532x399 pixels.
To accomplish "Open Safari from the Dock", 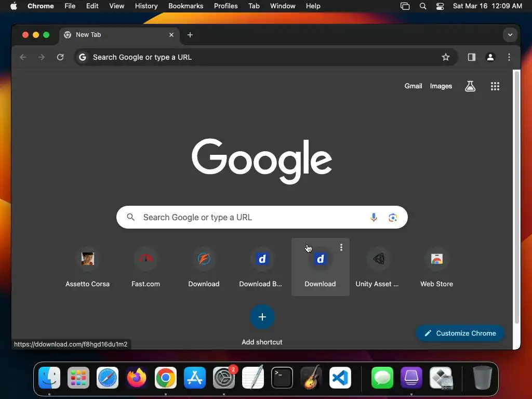I will [108, 378].
